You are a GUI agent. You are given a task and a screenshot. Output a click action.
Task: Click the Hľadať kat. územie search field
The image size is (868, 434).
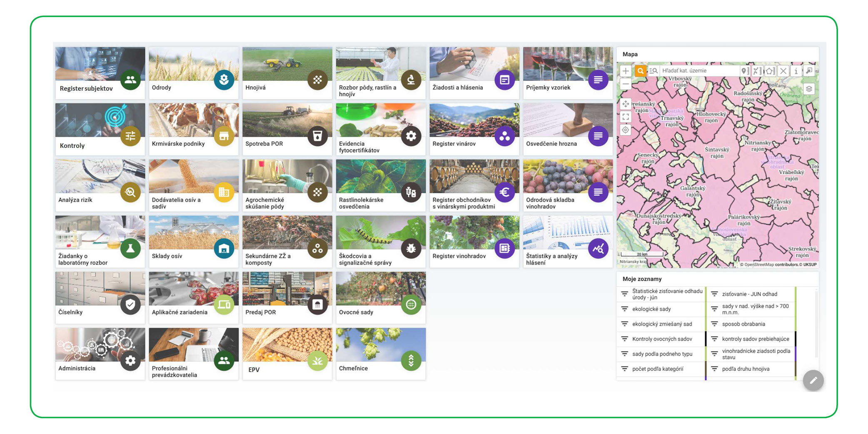click(700, 71)
